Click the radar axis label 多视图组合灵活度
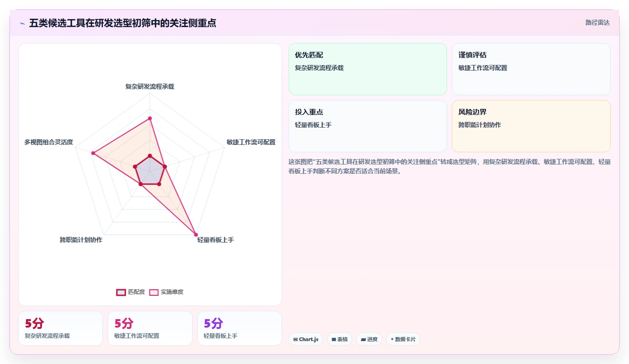Screen dimensions: 629x364 (49, 142)
